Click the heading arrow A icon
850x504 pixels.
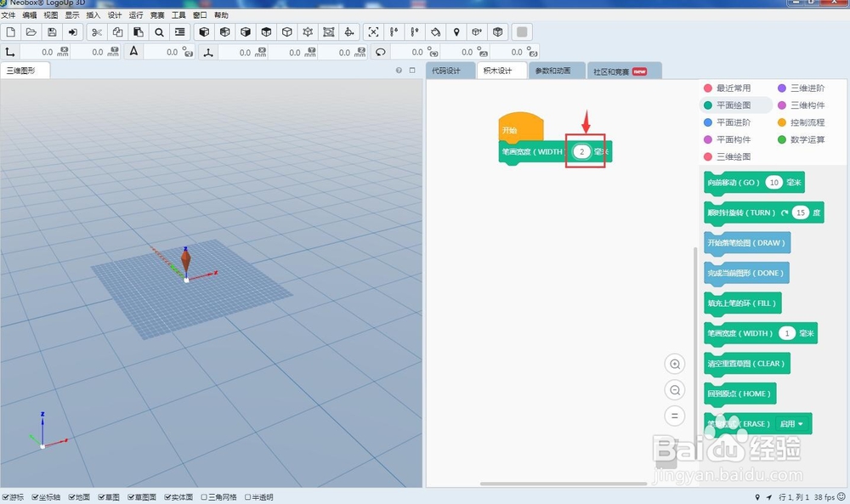coord(133,52)
